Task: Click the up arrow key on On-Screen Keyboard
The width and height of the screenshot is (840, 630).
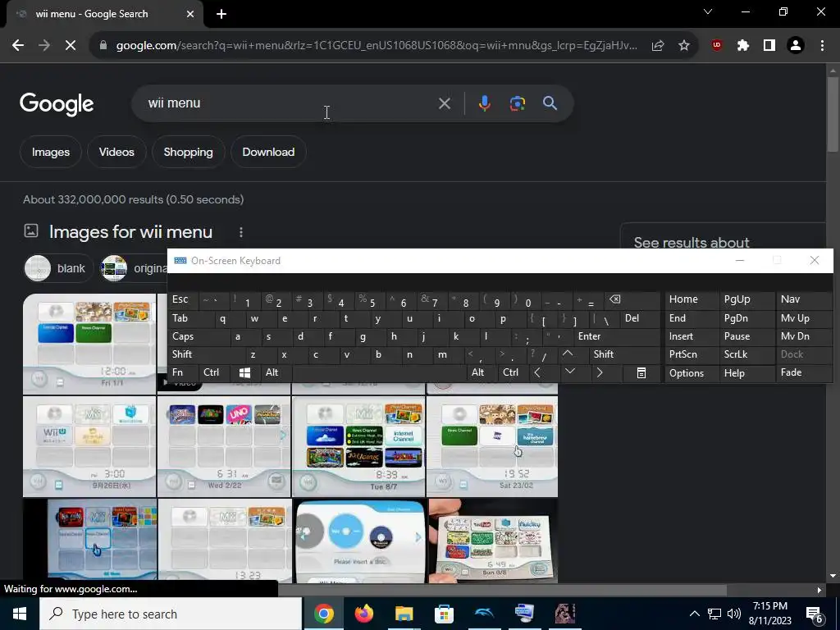Action: pos(568,354)
